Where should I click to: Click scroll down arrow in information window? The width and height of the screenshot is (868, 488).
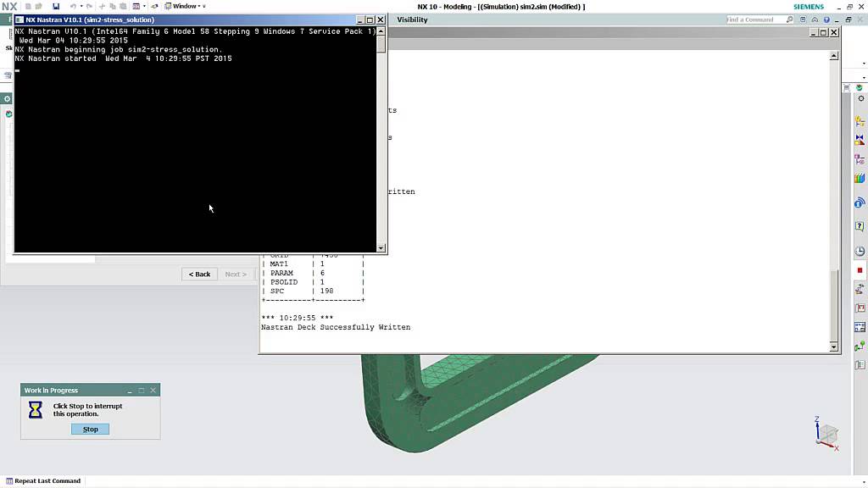point(834,347)
